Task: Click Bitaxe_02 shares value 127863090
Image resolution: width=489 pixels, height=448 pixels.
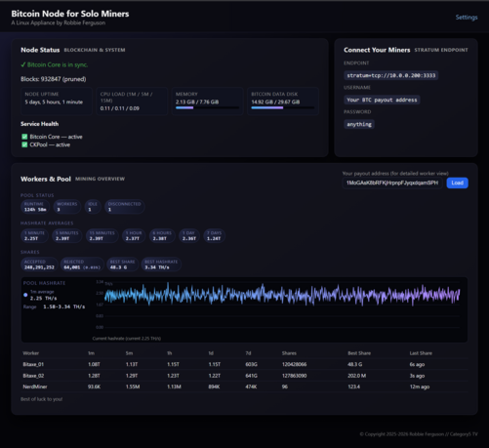Action: [x=294, y=376]
